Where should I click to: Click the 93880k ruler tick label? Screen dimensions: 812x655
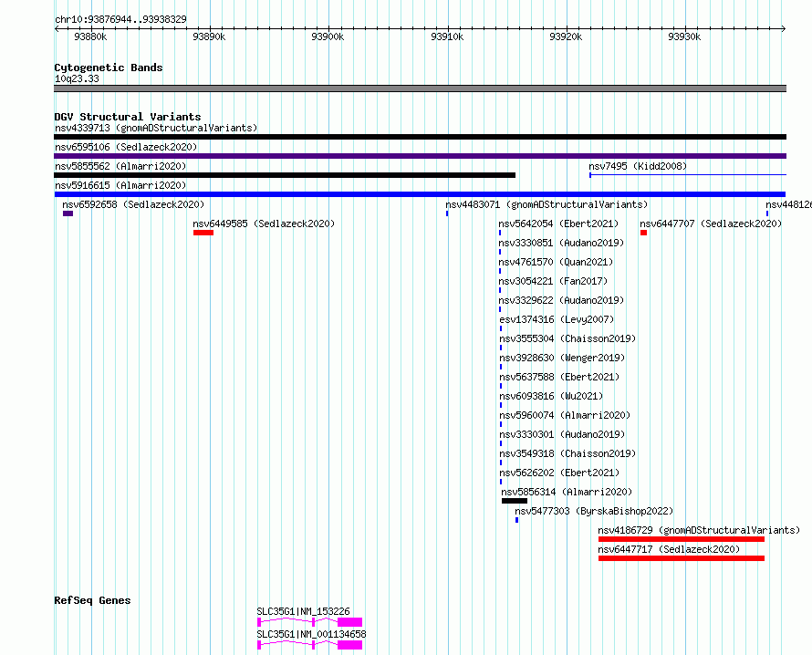[x=90, y=36]
